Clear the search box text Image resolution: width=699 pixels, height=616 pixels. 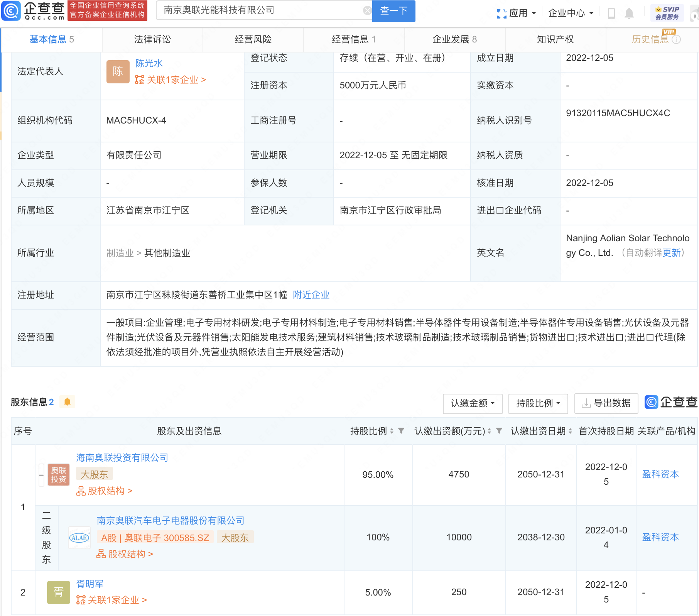(367, 10)
